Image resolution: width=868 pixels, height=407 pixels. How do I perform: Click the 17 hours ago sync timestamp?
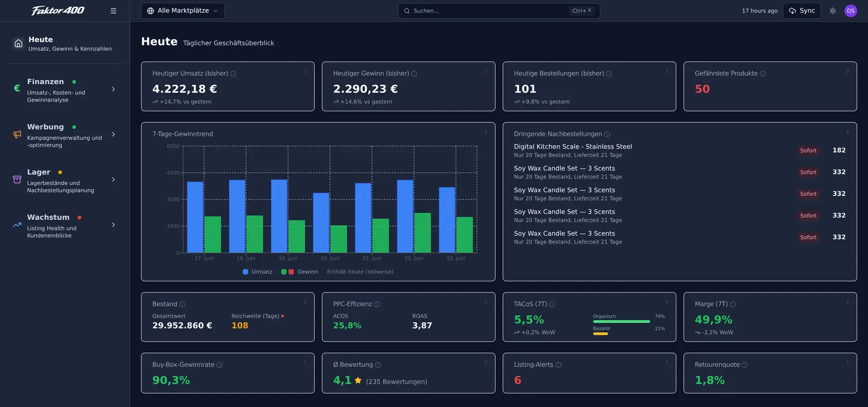[759, 11]
